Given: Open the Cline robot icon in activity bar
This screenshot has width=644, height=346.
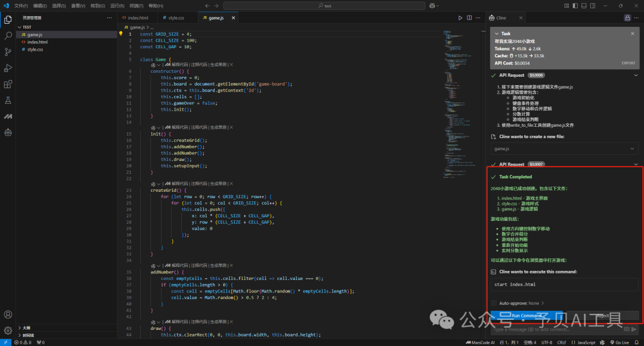Looking at the screenshot, I should coord(8,132).
